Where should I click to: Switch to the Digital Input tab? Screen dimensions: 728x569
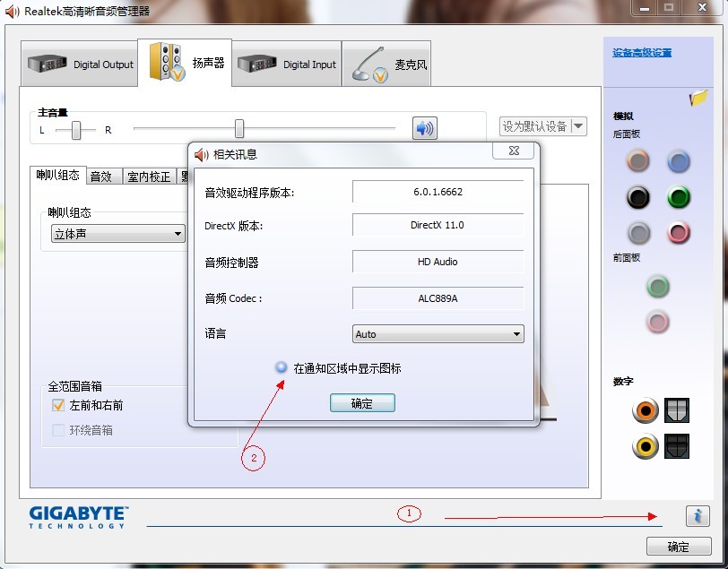coord(287,64)
